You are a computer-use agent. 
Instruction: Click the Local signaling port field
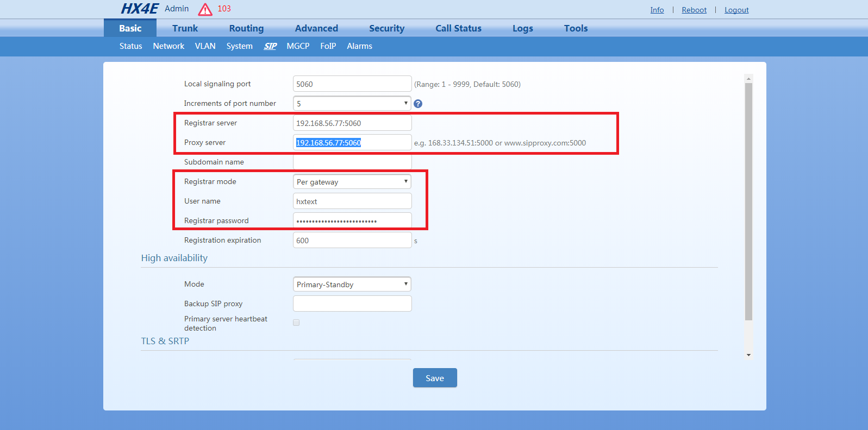tap(352, 84)
